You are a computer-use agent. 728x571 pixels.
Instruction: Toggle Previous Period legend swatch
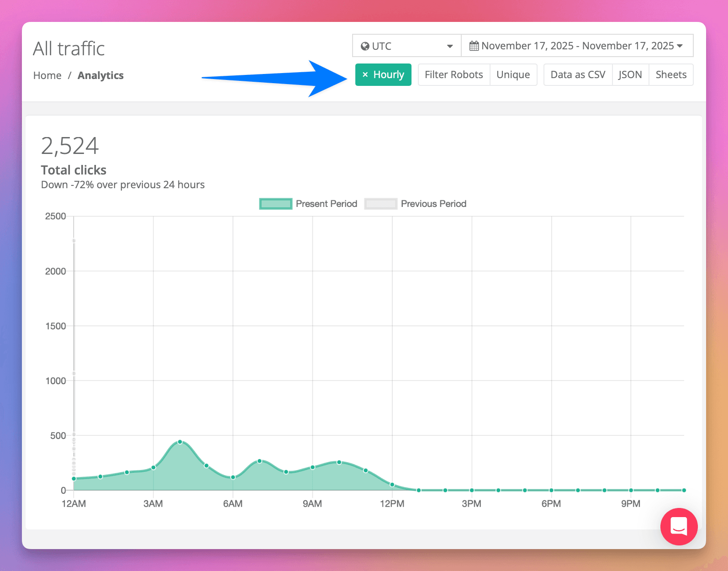380,204
